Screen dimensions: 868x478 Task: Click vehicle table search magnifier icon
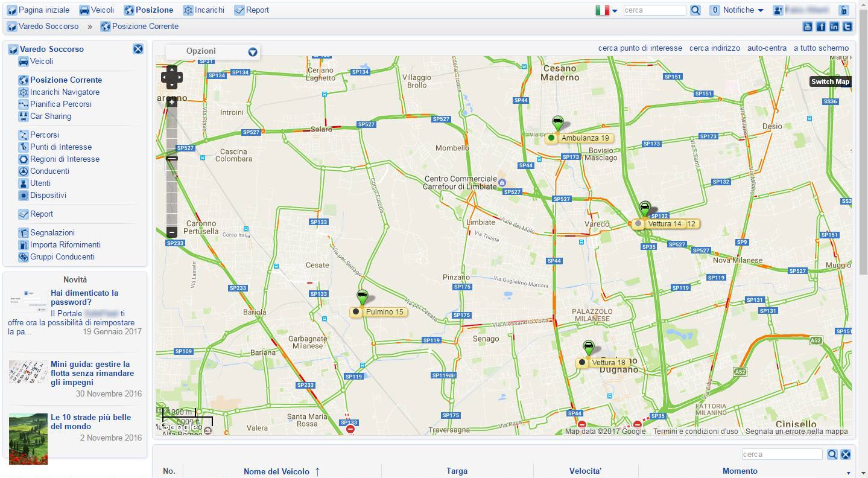(832, 454)
